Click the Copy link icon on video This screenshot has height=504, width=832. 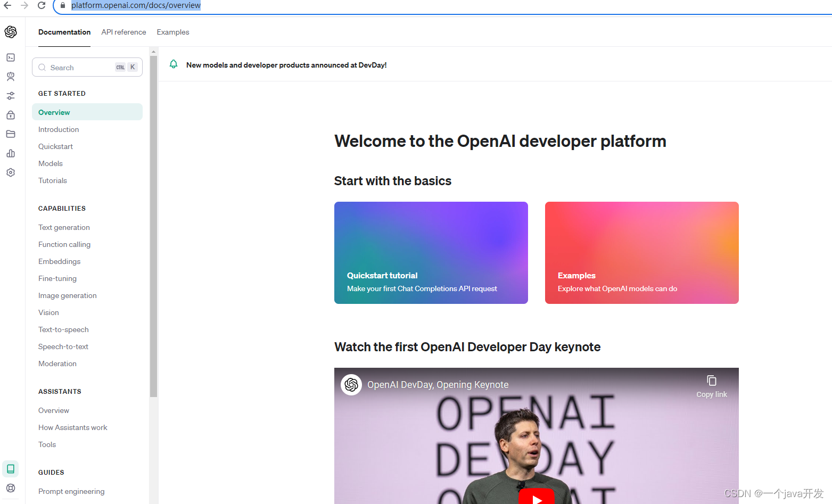pyautogui.click(x=712, y=381)
